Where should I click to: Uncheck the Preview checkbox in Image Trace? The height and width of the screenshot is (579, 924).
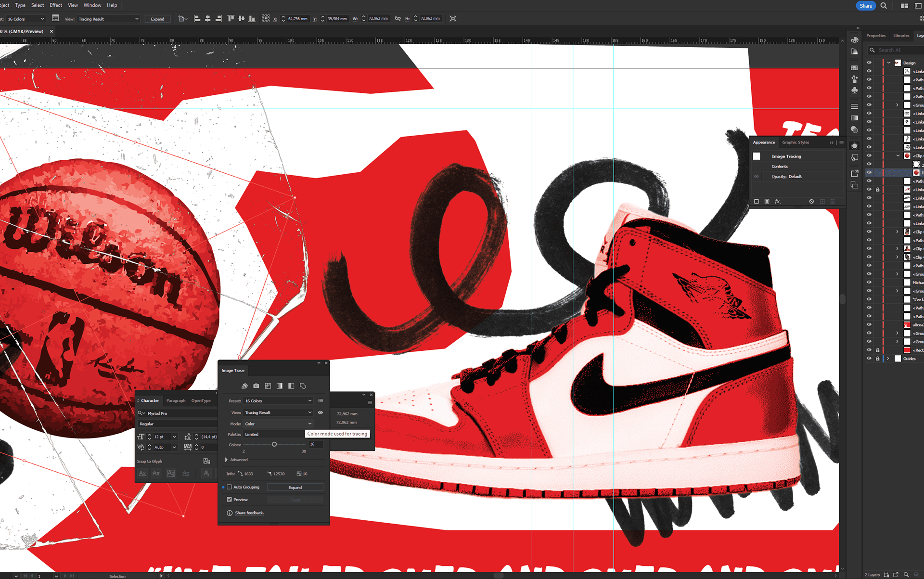click(x=230, y=500)
